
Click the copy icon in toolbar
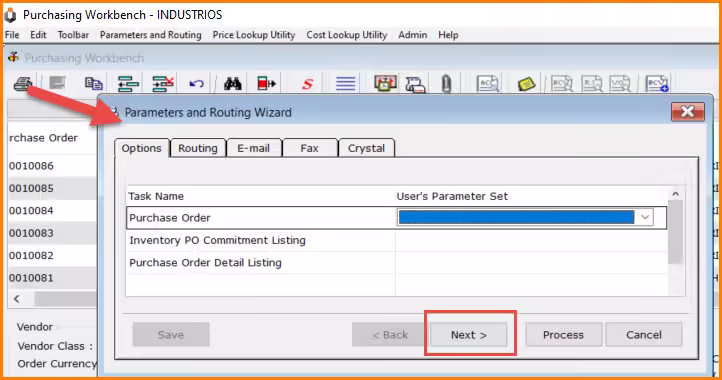[x=93, y=83]
